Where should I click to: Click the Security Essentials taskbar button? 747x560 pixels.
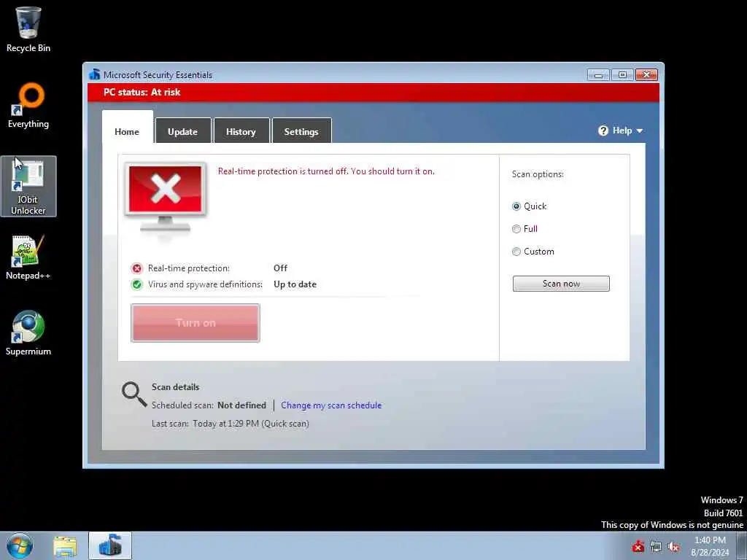(110, 545)
